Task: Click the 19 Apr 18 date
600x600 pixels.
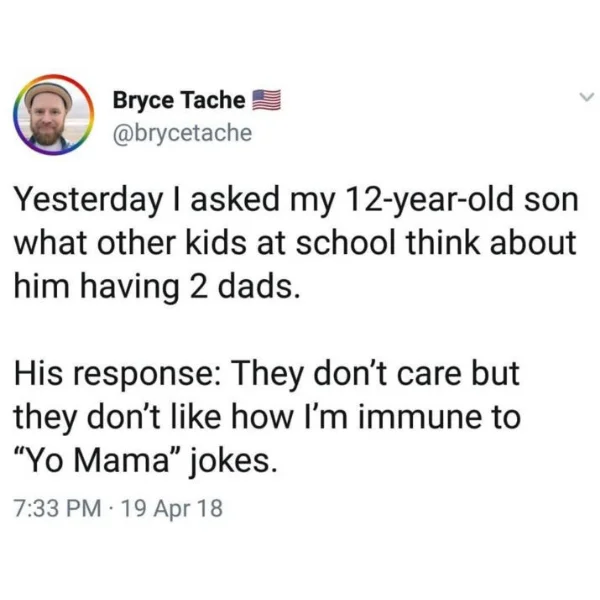Action: (172, 508)
